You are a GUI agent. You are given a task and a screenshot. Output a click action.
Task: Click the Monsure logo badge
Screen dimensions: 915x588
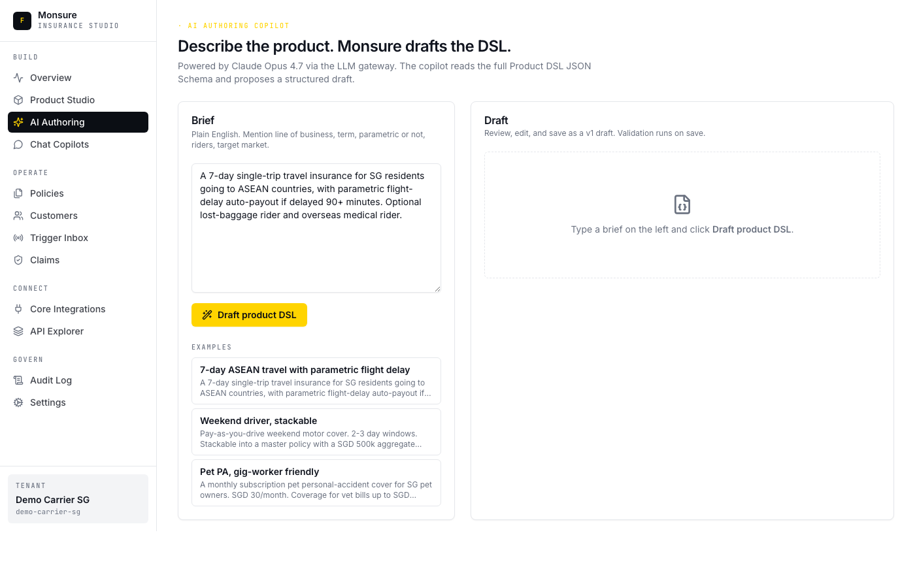point(22,21)
